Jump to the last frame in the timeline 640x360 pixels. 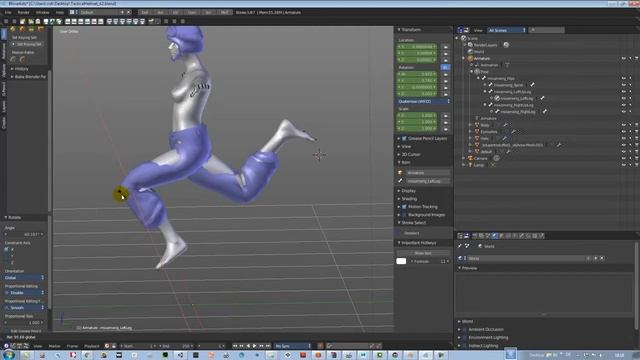[268, 346]
